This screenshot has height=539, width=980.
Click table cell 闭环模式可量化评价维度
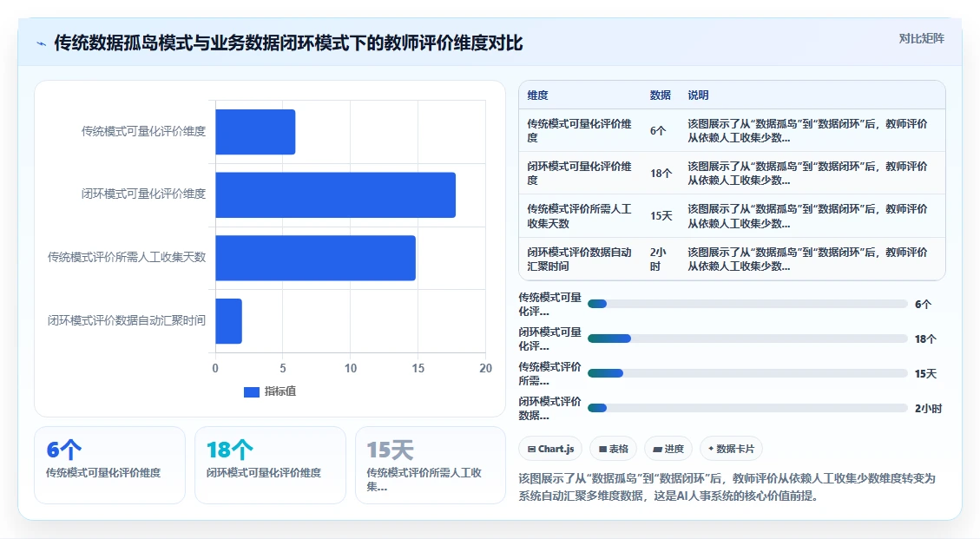pyautogui.click(x=579, y=174)
